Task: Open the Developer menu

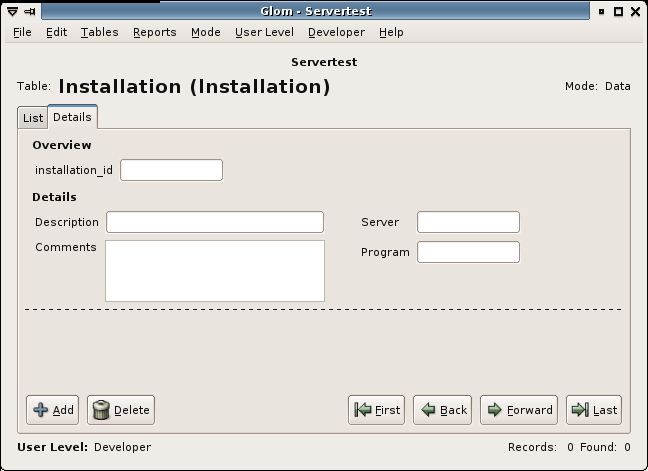Action: click(336, 32)
